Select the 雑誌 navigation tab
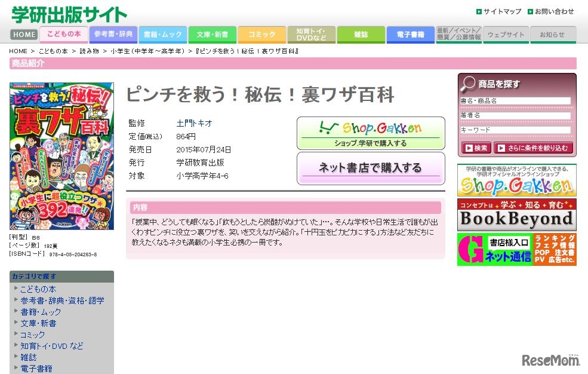588x374 pixels. (x=361, y=35)
